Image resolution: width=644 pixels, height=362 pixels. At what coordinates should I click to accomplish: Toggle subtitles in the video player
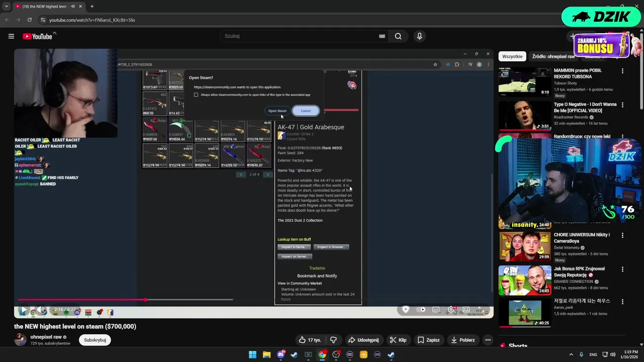[436, 310]
